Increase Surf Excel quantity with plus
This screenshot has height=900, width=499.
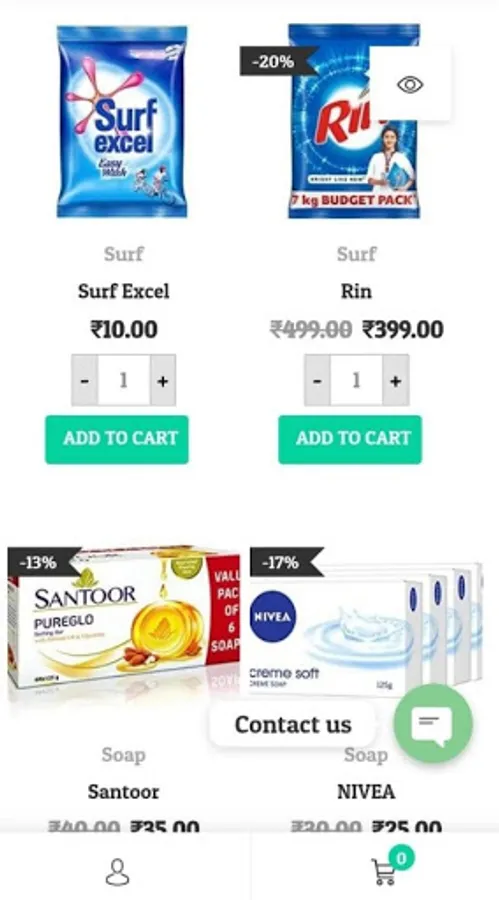(163, 381)
